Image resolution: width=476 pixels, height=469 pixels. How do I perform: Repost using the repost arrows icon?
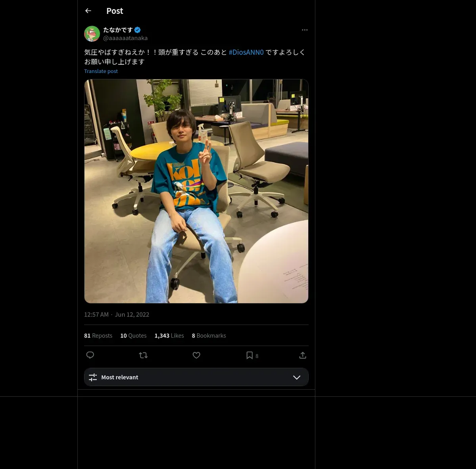pos(143,355)
